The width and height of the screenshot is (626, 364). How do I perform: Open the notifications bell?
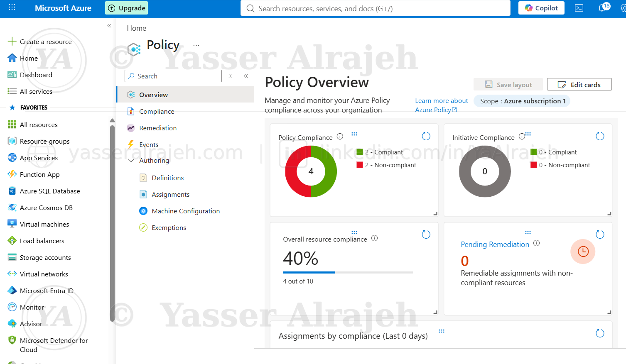601,8
